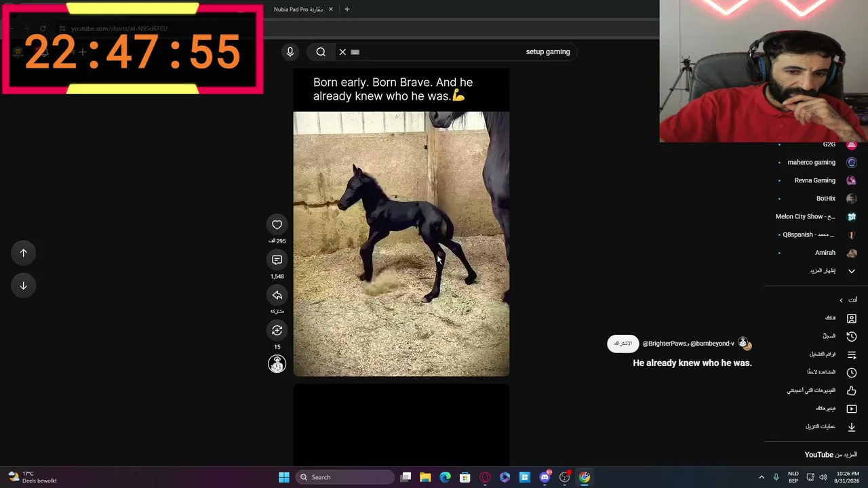Open the Windows Start menu

(x=284, y=477)
